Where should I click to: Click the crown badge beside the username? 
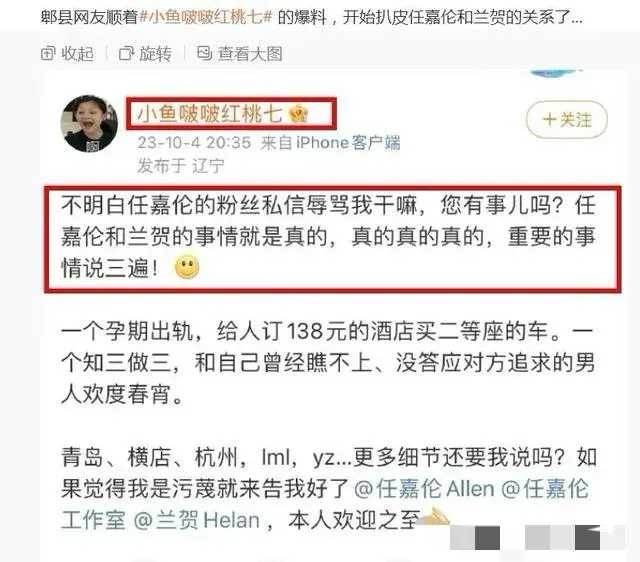point(298,114)
